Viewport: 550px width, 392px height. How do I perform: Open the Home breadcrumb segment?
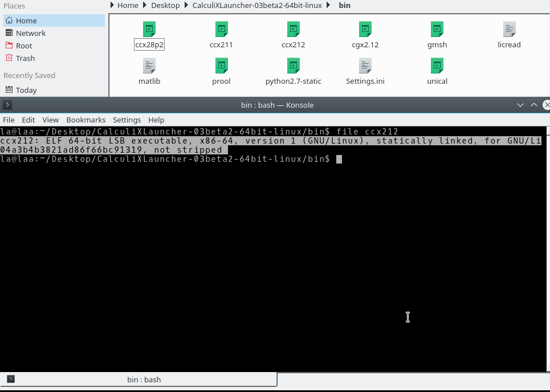[x=127, y=5]
